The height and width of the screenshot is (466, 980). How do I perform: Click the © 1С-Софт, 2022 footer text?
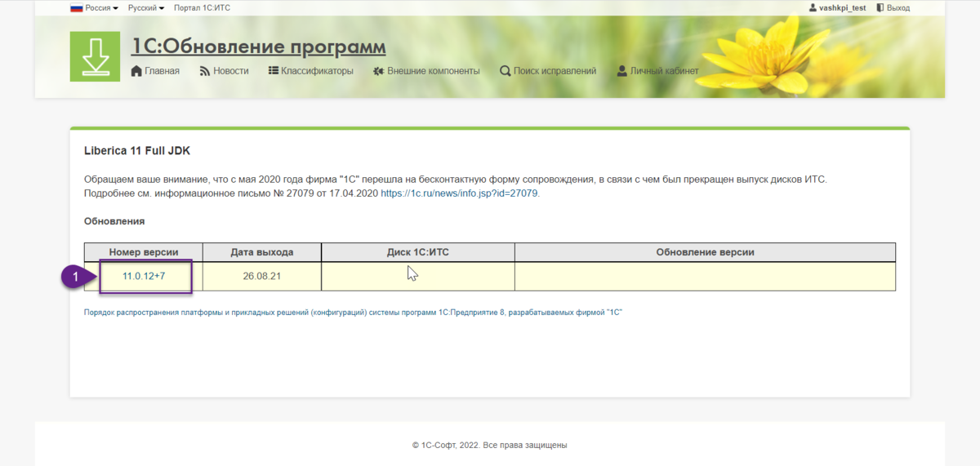(490, 446)
